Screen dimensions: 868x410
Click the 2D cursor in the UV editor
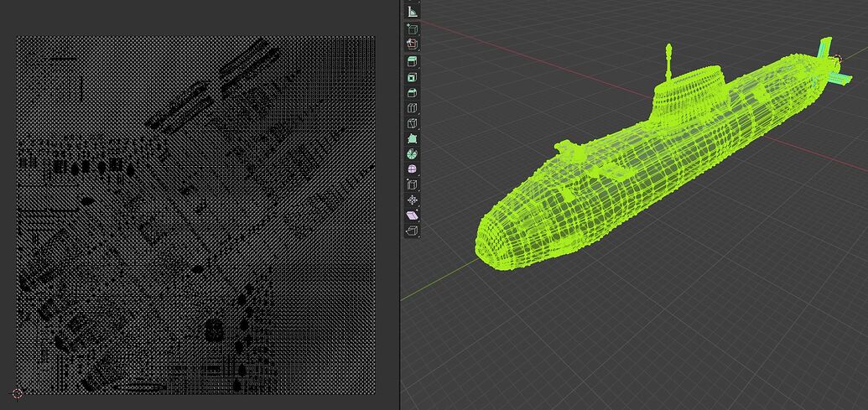click(x=17, y=393)
